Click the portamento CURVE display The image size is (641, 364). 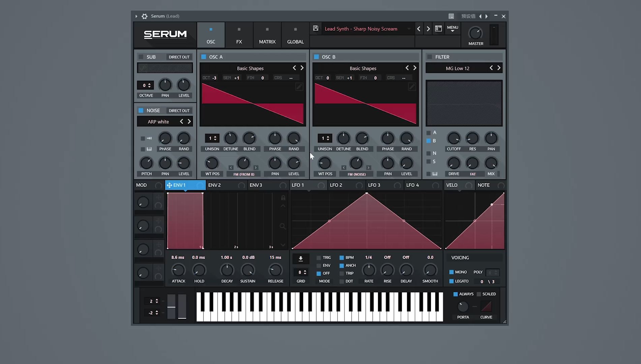pyautogui.click(x=486, y=306)
